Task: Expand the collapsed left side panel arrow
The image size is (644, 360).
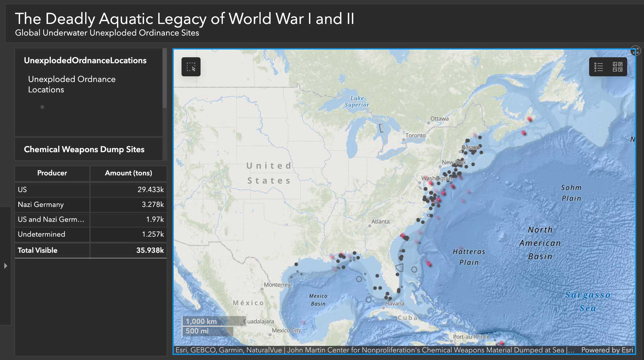Action: tap(5, 266)
